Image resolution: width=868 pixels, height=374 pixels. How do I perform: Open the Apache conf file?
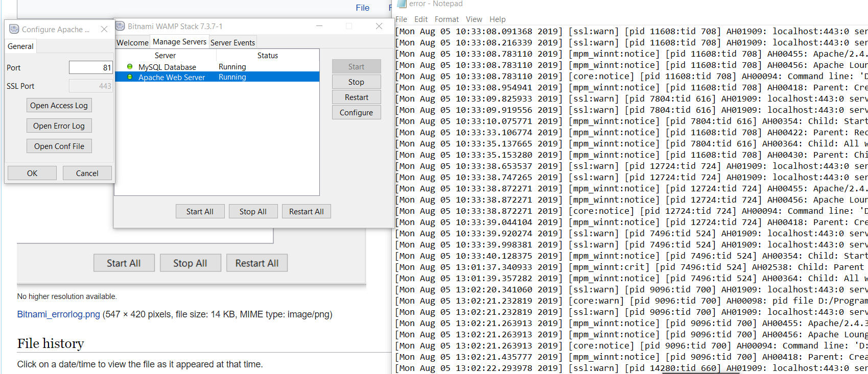tap(59, 146)
